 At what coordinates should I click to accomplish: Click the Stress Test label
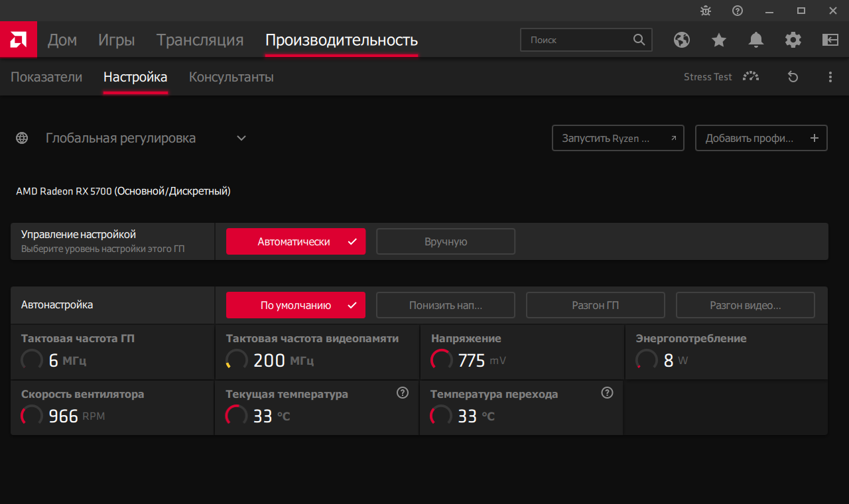tap(708, 77)
